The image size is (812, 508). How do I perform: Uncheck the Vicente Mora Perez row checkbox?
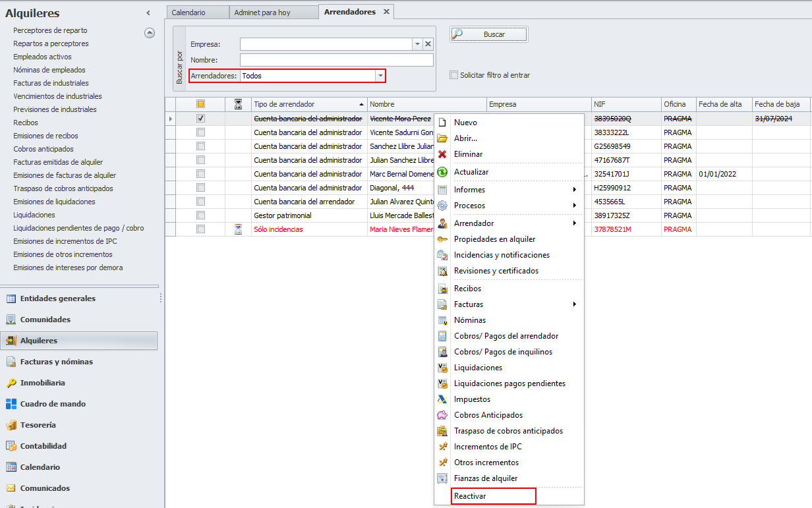click(x=200, y=119)
